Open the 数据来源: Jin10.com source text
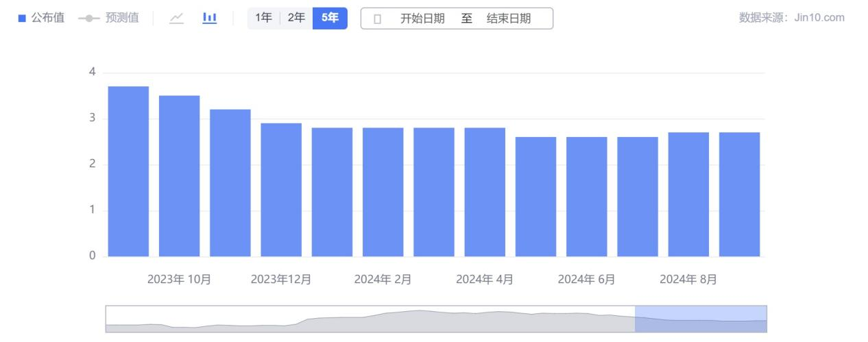This screenshot has width=868, height=342. [792, 18]
